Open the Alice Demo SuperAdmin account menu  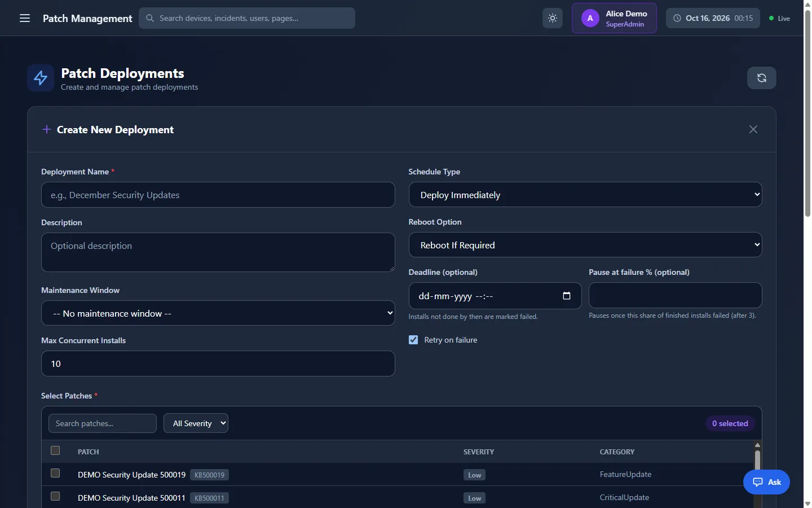coord(614,18)
